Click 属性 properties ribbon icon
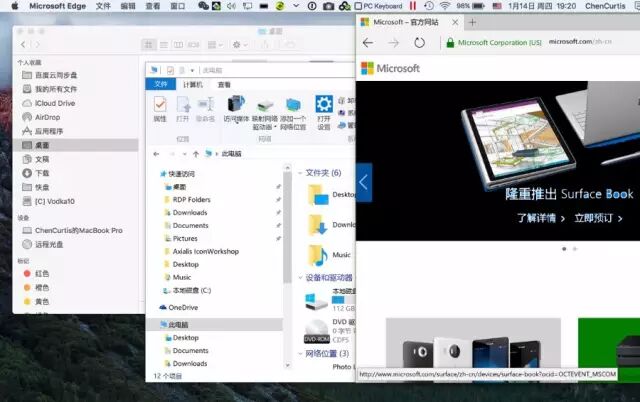The image size is (640, 402). coord(160,109)
